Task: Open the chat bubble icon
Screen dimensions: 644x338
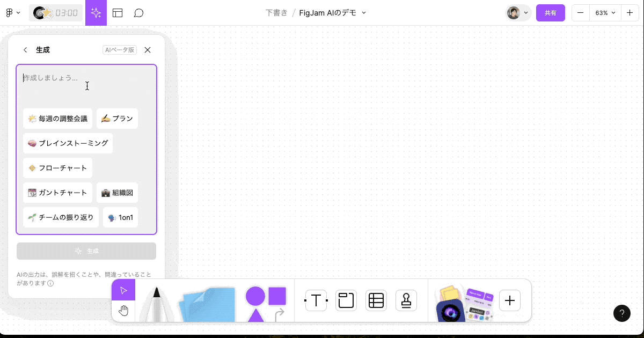Action: 138,13
